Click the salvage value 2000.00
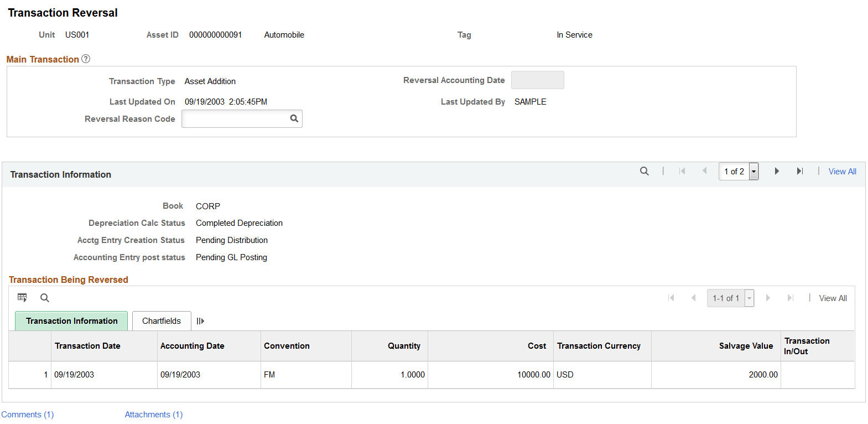 (763, 375)
